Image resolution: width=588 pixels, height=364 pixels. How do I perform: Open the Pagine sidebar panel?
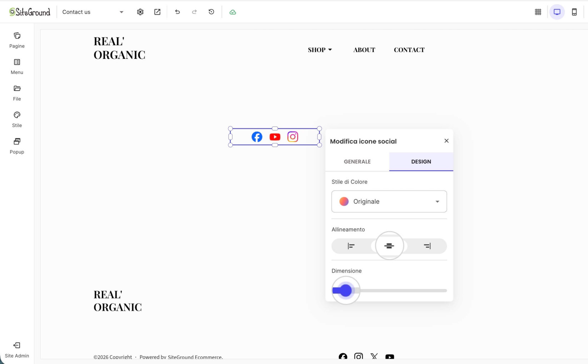click(x=17, y=40)
